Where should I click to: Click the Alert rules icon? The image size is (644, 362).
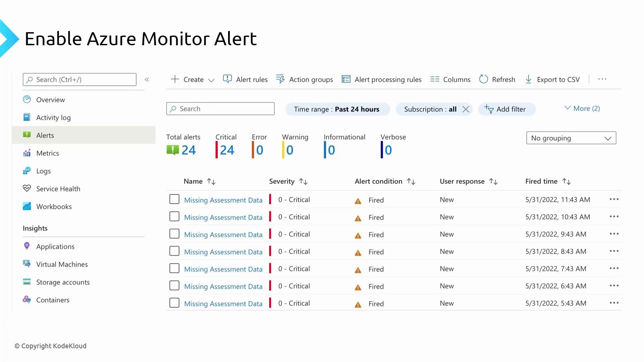point(227,79)
